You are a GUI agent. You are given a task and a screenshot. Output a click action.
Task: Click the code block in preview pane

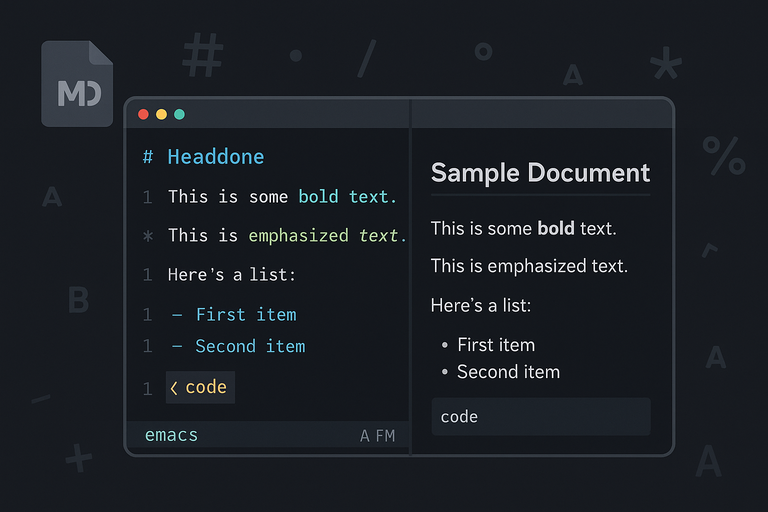(541, 416)
